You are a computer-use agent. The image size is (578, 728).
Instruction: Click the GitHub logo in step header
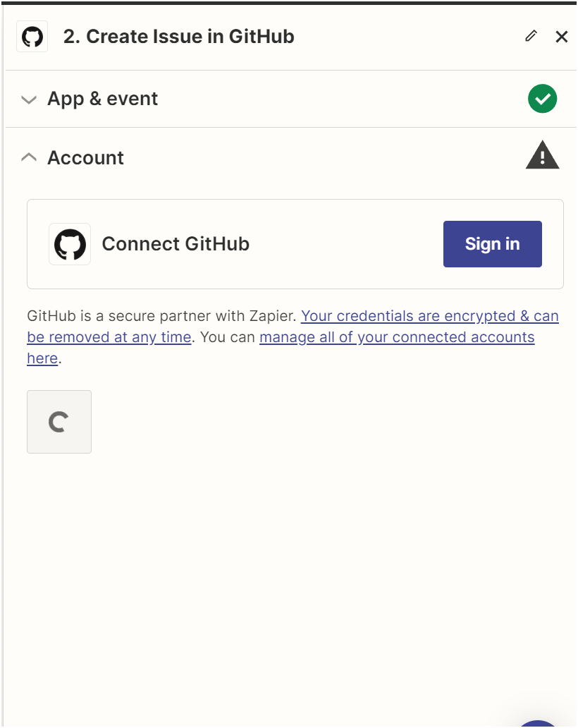(32, 36)
